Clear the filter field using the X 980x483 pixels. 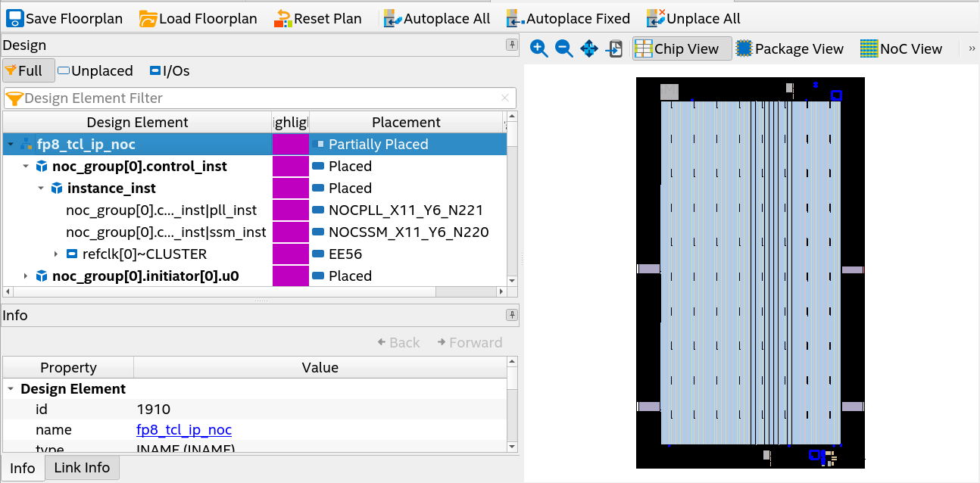504,98
